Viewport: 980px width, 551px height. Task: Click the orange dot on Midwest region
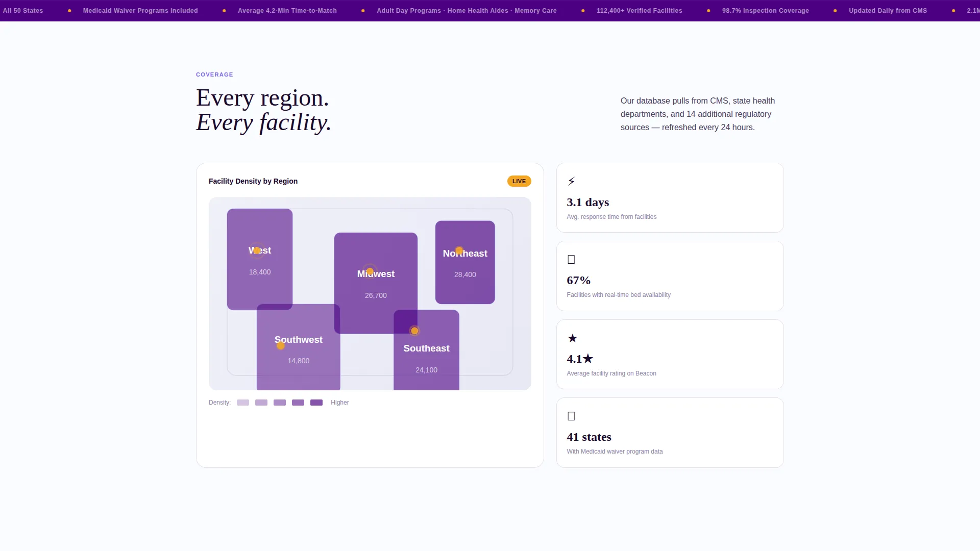click(370, 271)
